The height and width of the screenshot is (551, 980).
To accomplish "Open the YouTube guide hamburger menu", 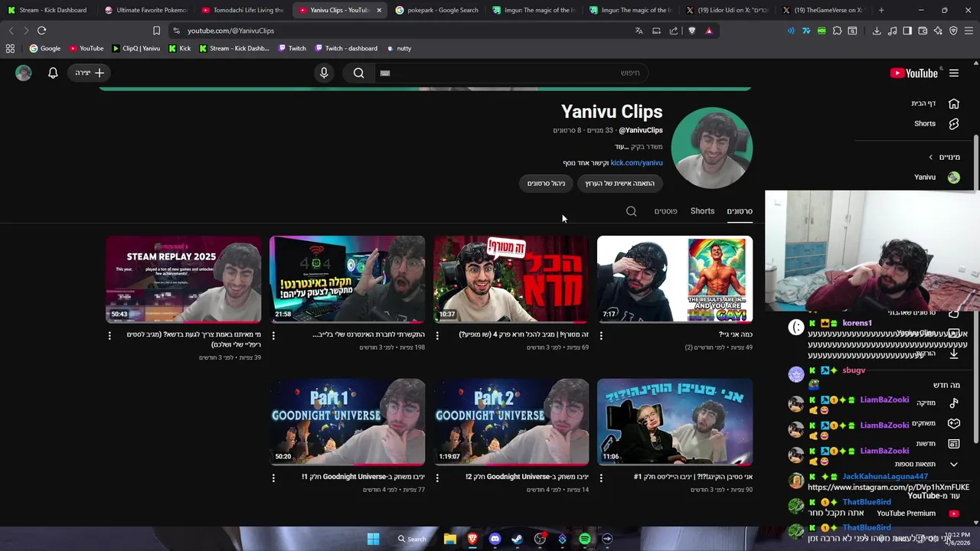I will point(954,73).
